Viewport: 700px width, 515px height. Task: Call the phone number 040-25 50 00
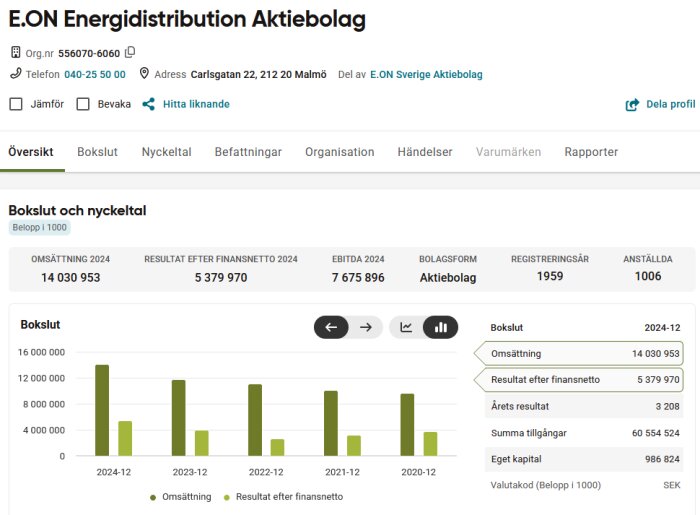click(x=95, y=74)
